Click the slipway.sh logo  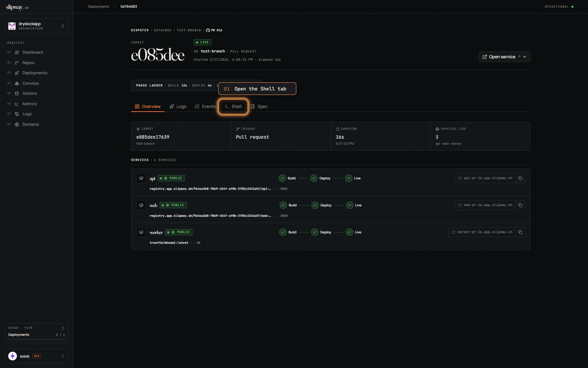click(x=17, y=7)
